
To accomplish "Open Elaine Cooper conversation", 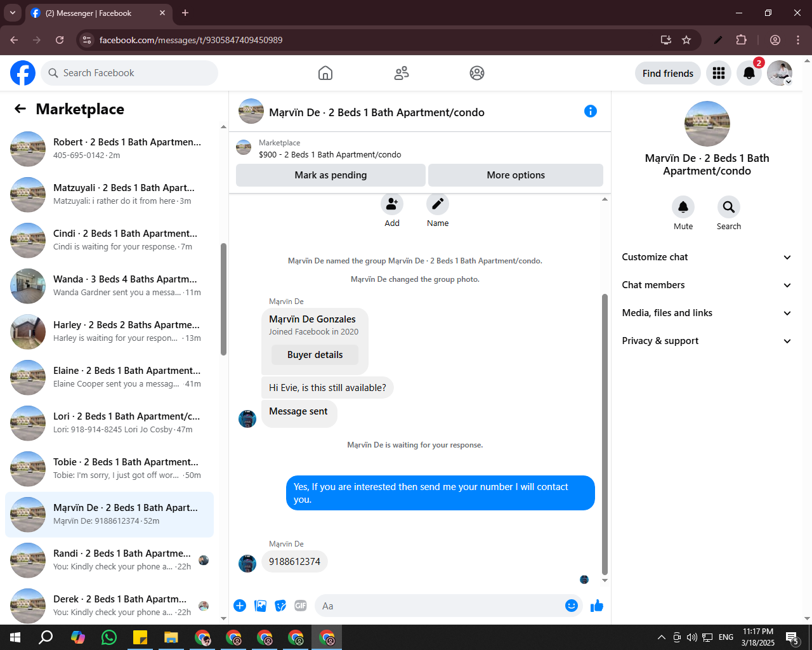I will pos(109,378).
